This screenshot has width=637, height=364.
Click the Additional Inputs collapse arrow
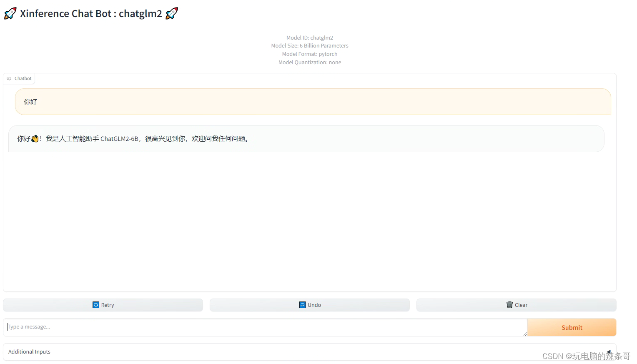coord(609,351)
